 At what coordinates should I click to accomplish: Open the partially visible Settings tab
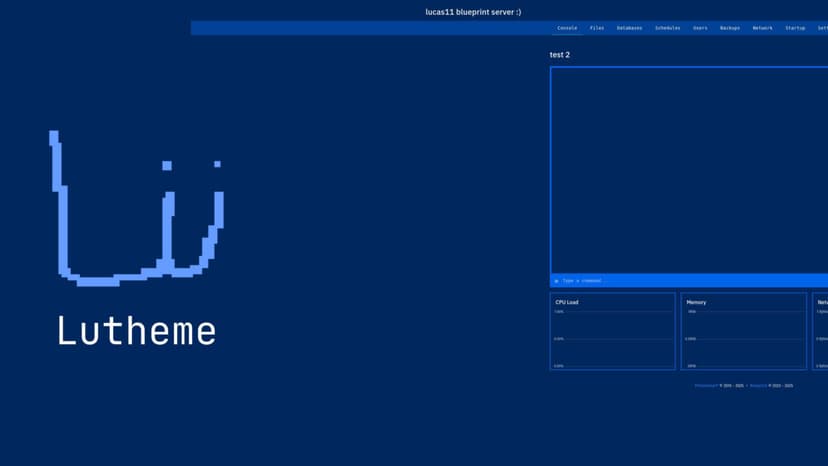coord(822,28)
